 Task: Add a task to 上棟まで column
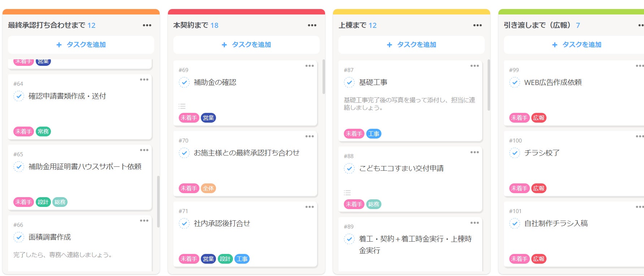pyautogui.click(x=411, y=45)
